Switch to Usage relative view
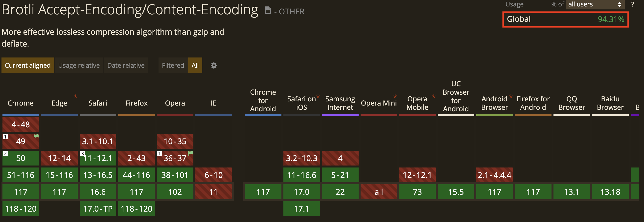This screenshot has width=644, height=222. (x=79, y=65)
